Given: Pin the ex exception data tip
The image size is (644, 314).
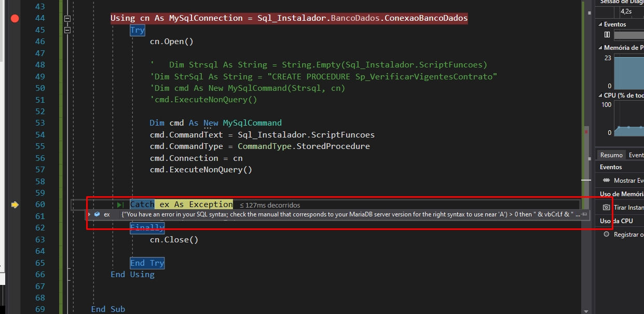Looking at the screenshot, I should pos(584,214).
